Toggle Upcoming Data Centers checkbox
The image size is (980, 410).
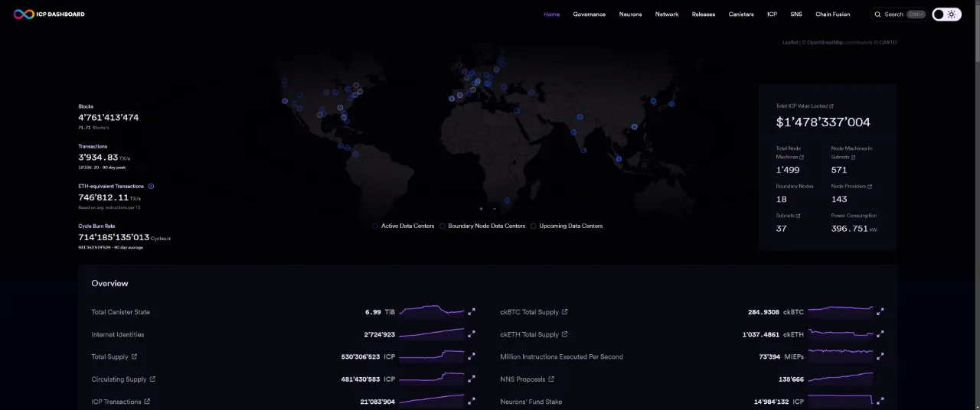coord(533,226)
